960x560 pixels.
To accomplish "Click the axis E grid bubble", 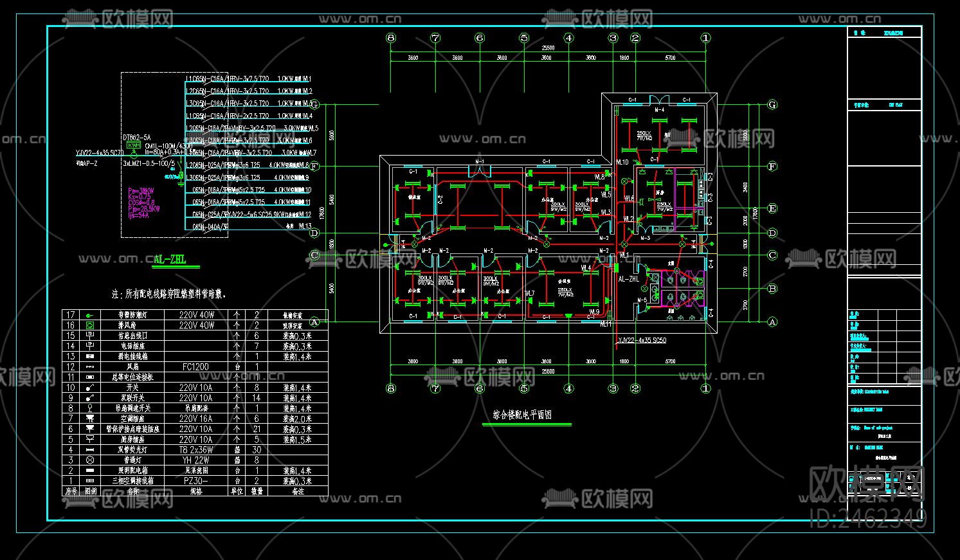I will click(772, 209).
